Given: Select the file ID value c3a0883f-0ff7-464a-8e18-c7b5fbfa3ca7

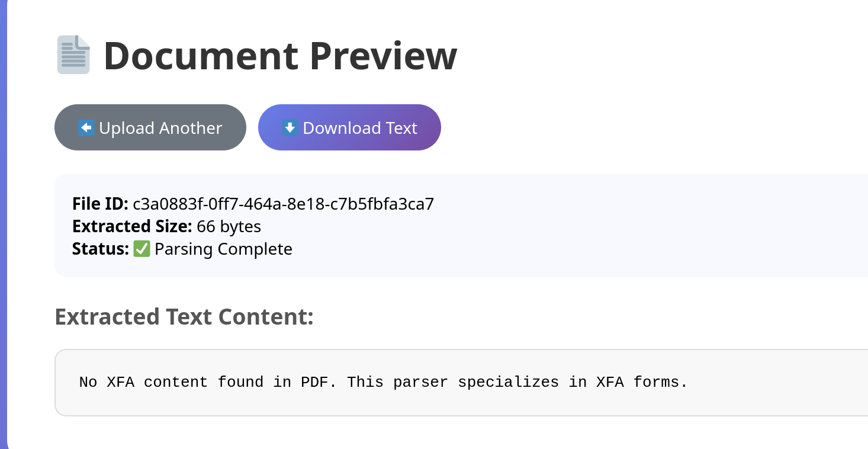Looking at the screenshot, I should point(283,204).
